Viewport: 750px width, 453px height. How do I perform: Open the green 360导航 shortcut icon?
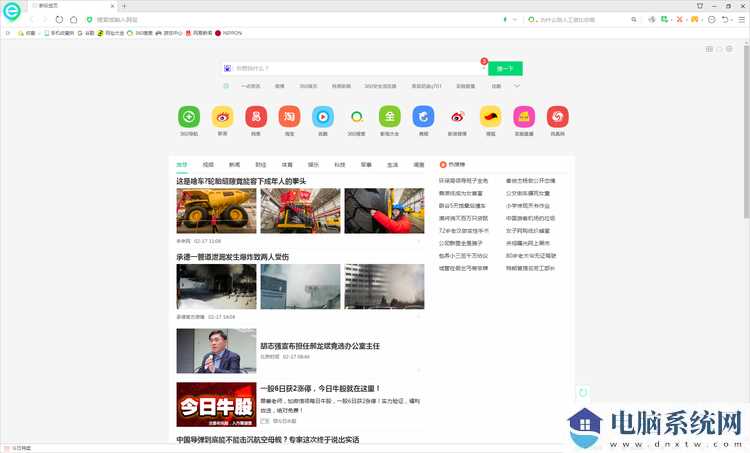point(189,117)
